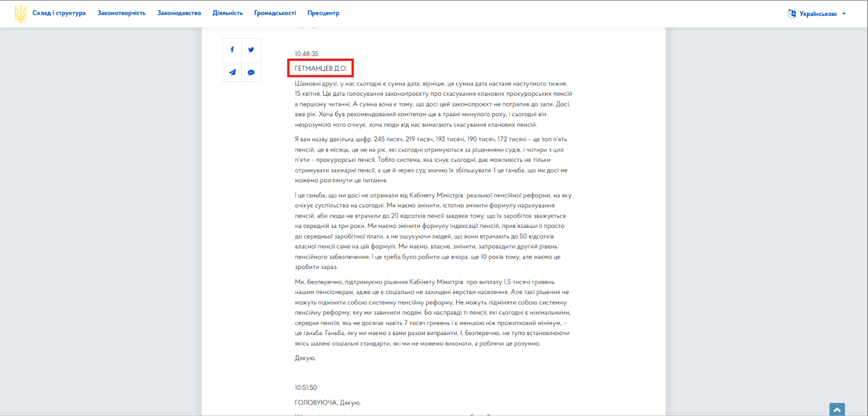868x416 pixels.
Task: Click the speaker name ГЕТМАНЦЕВ Д.О.
Action: 321,68
